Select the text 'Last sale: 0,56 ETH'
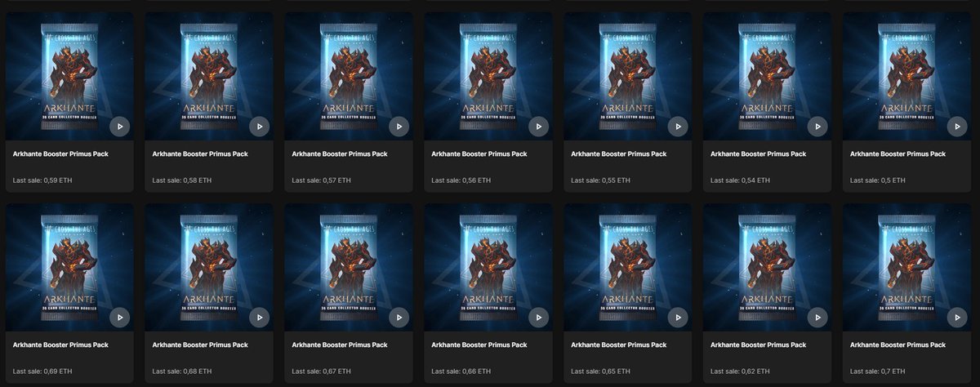 point(462,180)
